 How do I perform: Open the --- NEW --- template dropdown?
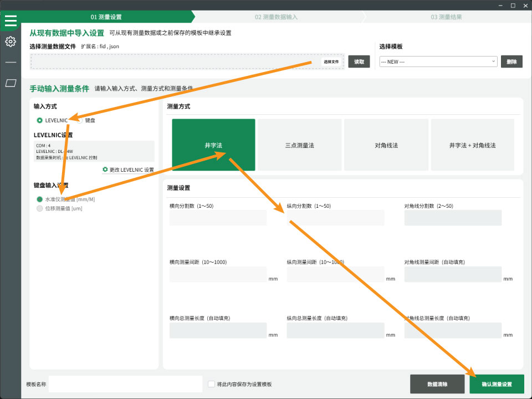[438, 62]
